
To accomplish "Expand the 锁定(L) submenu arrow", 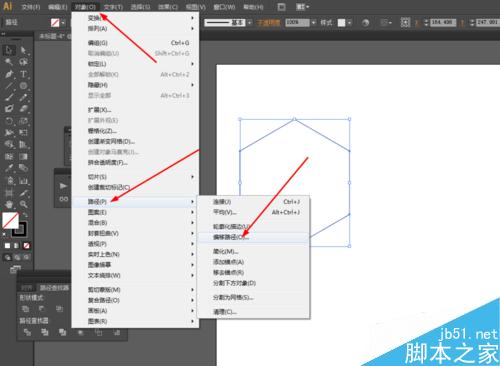I will coord(192,64).
